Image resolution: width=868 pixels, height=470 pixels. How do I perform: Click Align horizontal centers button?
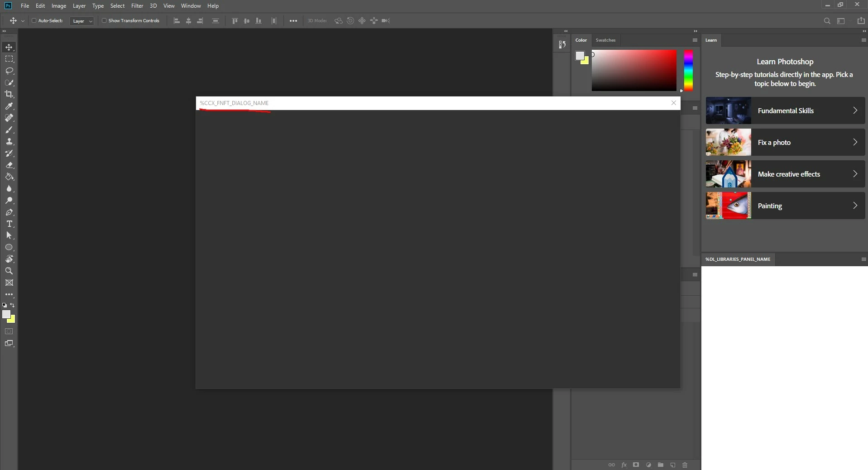tap(189, 21)
